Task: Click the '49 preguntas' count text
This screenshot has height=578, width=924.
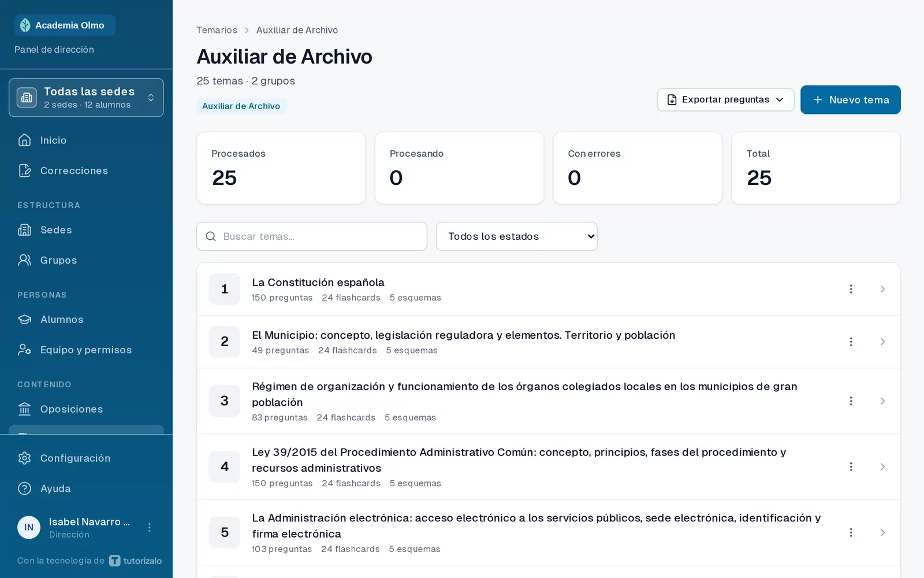Action: (x=281, y=350)
